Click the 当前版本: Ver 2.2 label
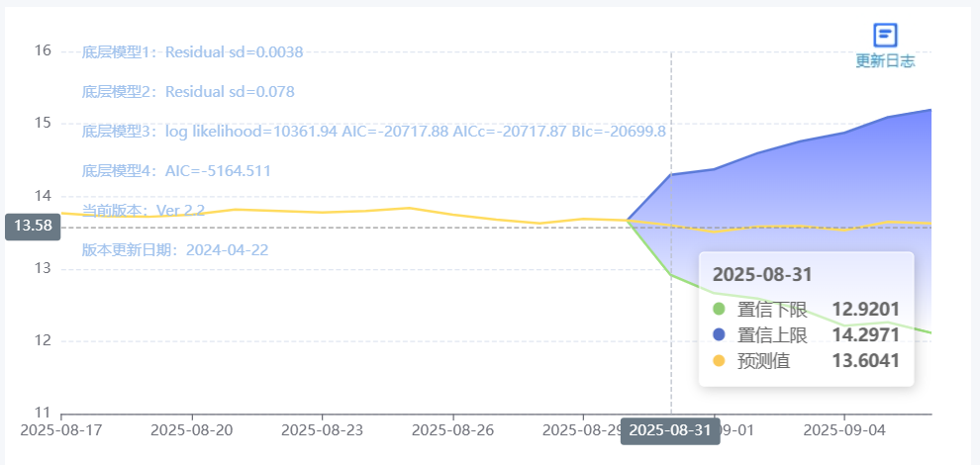The image size is (980, 465). [x=144, y=210]
